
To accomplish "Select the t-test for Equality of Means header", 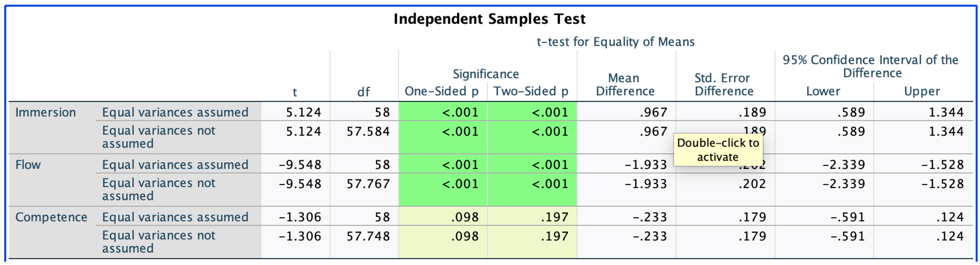I will point(615,42).
